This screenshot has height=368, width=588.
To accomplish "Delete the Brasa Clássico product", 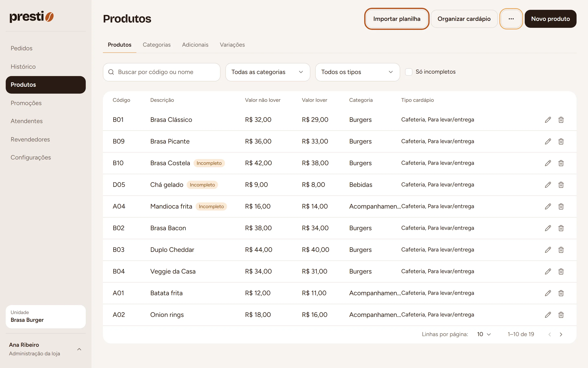I will click(x=561, y=120).
